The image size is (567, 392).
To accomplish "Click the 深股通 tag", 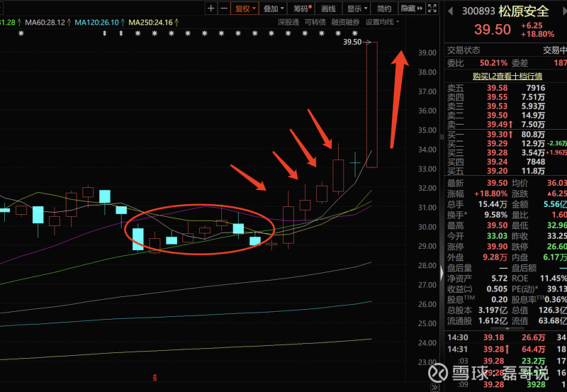I will pyautogui.click(x=288, y=22).
